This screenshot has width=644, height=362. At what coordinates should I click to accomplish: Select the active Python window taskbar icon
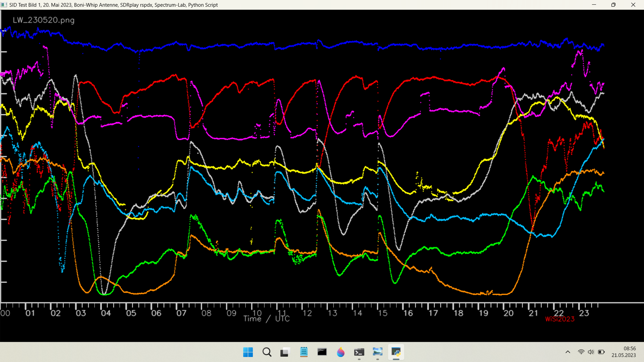pyautogui.click(x=396, y=352)
